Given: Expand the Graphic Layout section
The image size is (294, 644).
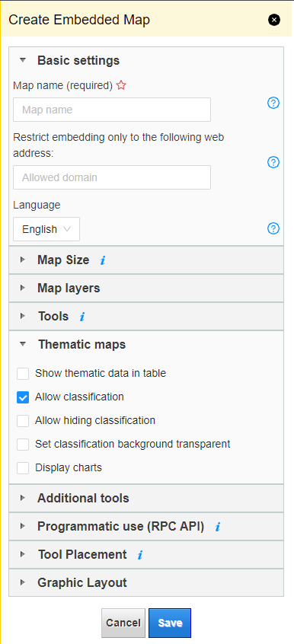Looking at the screenshot, I should (x=146, y=583).
